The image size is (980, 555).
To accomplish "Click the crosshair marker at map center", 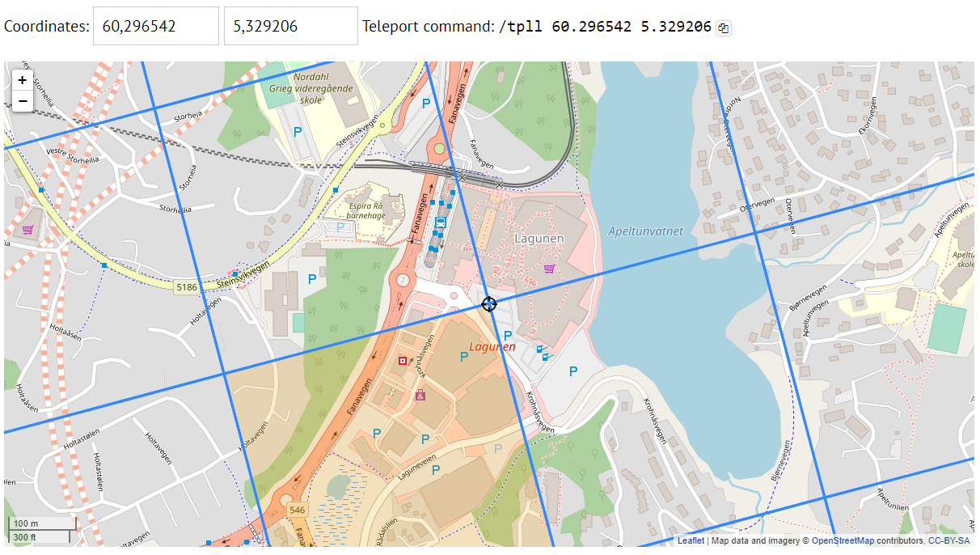I will tap(488, 303).
